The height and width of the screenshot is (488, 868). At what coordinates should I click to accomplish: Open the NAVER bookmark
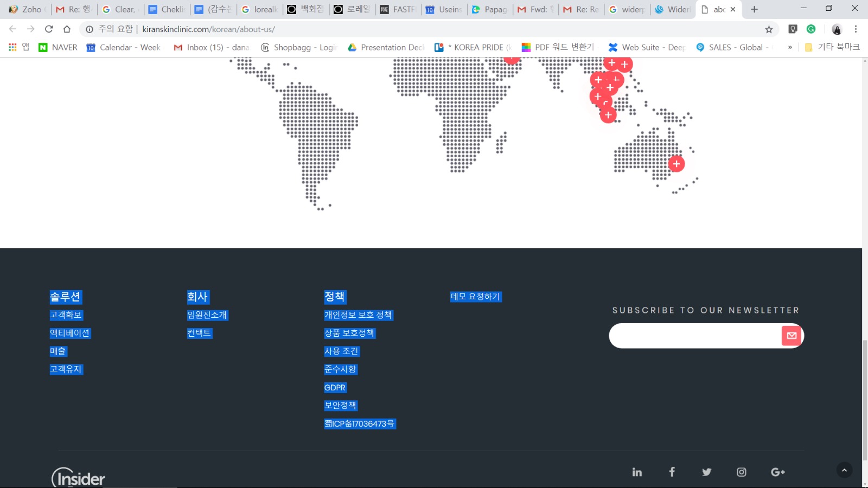coord(58,48)
